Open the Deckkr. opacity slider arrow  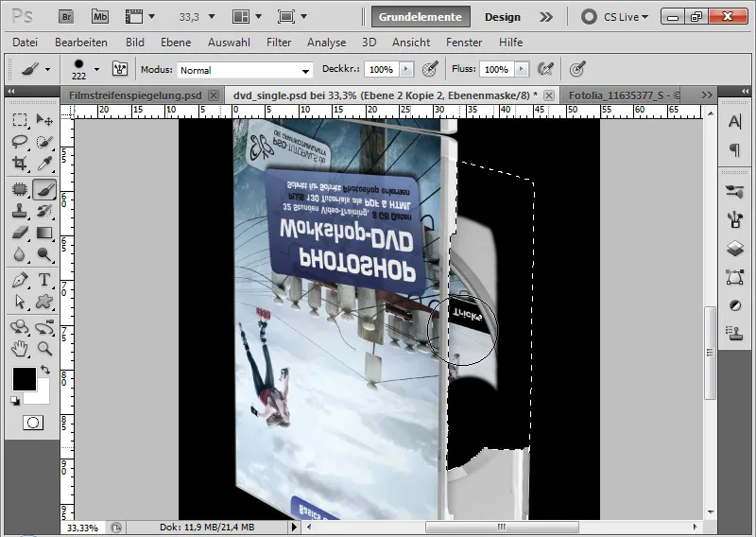point(406,69)
